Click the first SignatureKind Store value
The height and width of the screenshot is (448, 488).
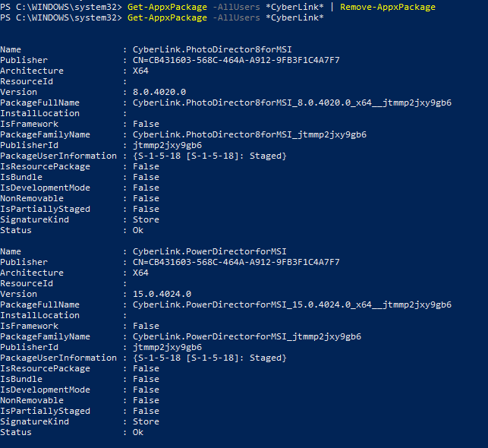point(146,219)
